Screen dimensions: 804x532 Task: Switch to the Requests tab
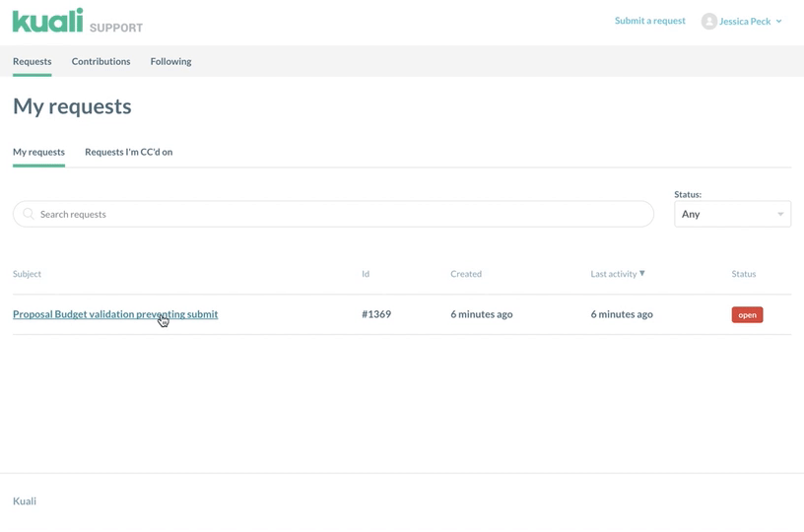pos(33,61)
